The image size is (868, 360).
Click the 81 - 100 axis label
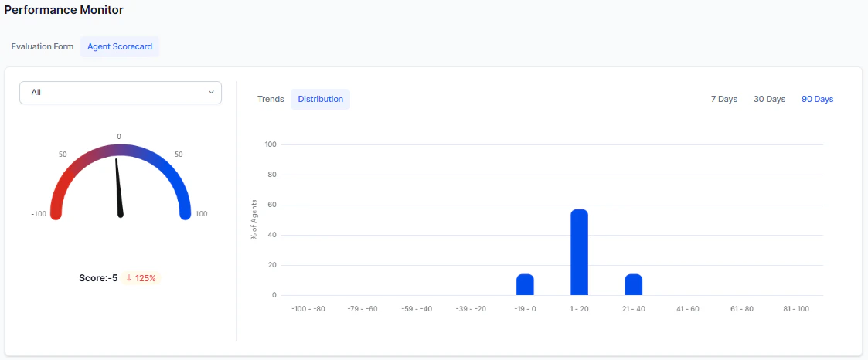click(796, 309)
